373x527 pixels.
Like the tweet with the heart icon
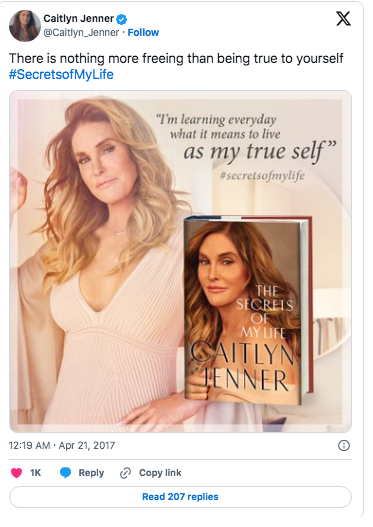pyautogui.click(x=16, y=473)
